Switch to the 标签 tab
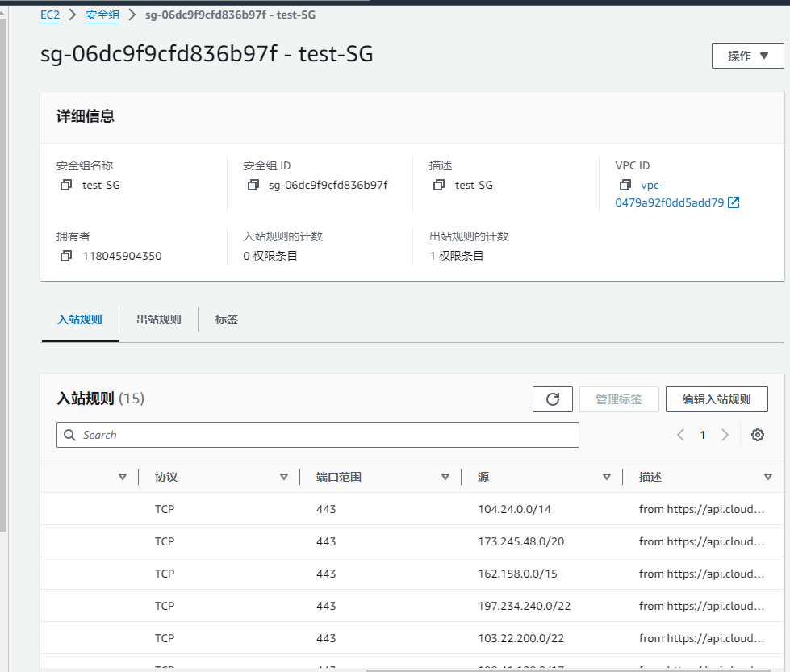 pos(227,319)
